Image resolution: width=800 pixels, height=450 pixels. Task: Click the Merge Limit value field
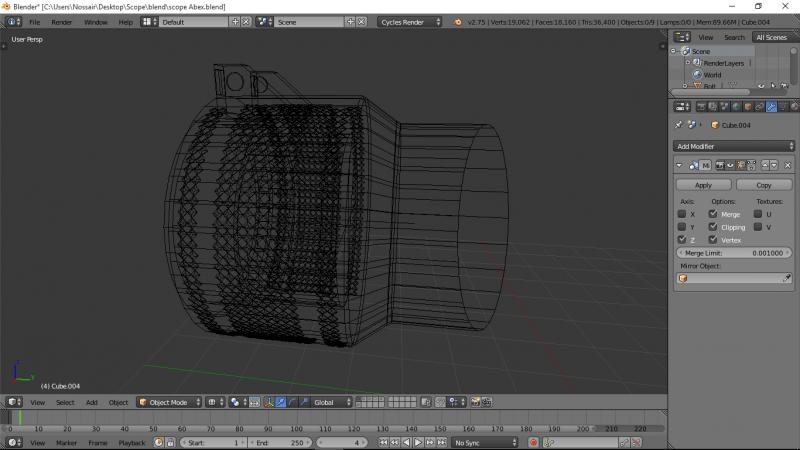(x=734, y=253)
